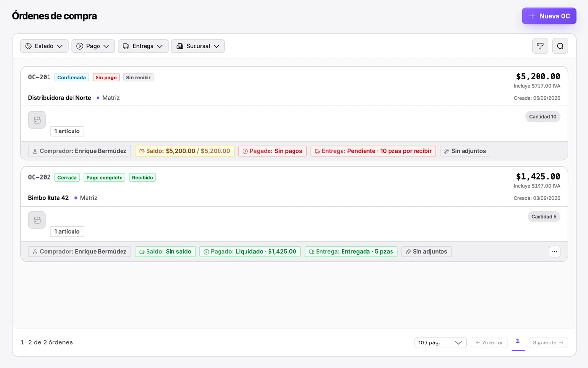
Task: Click the Cantidad 5 badge
Action: pos(544,217)
